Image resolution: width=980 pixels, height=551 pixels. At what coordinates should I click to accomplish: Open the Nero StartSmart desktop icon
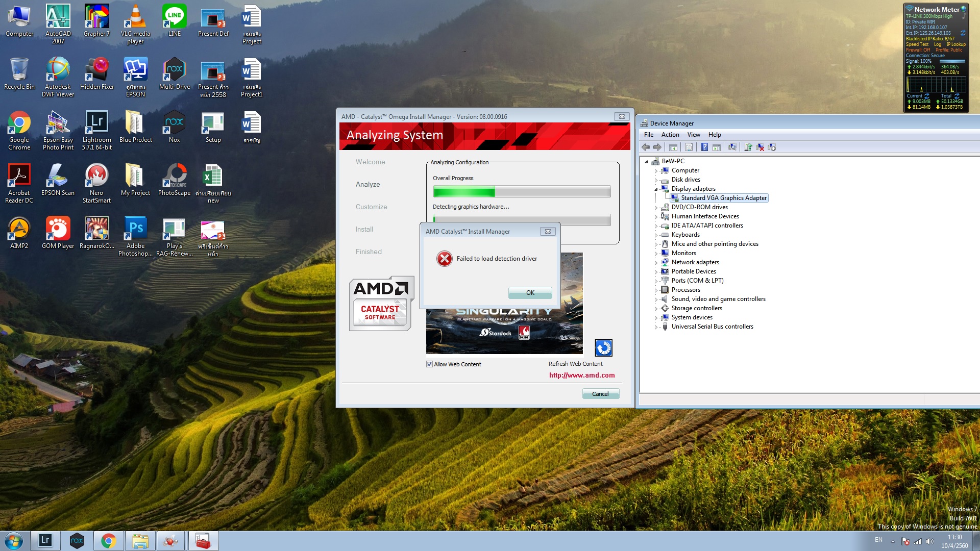pyautogui.click(x=96, y=184)
